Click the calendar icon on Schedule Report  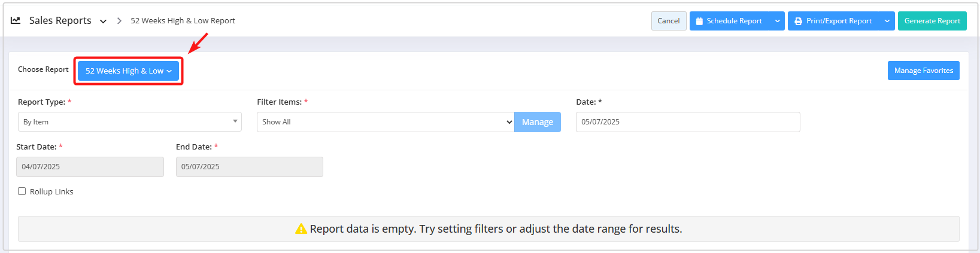[699, 21]
